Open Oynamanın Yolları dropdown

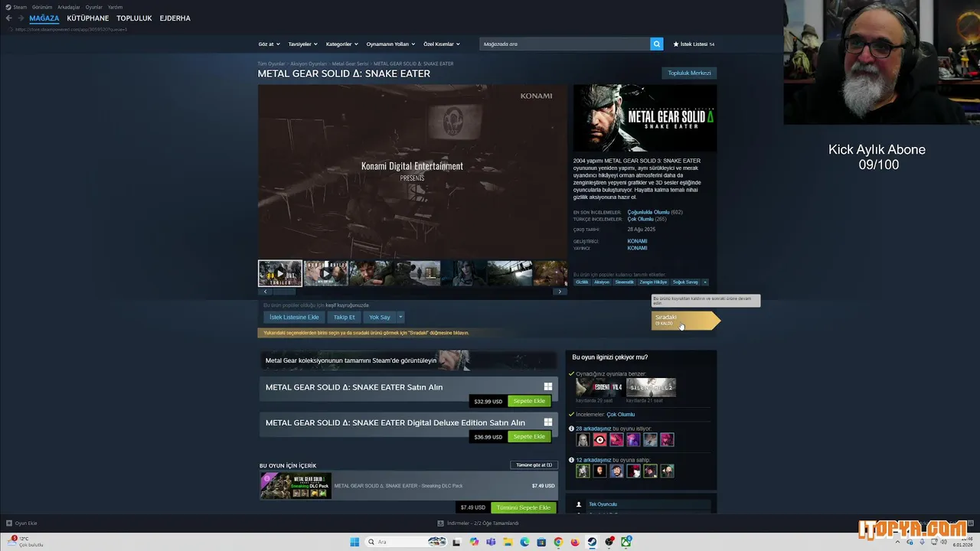coord(390,44)
